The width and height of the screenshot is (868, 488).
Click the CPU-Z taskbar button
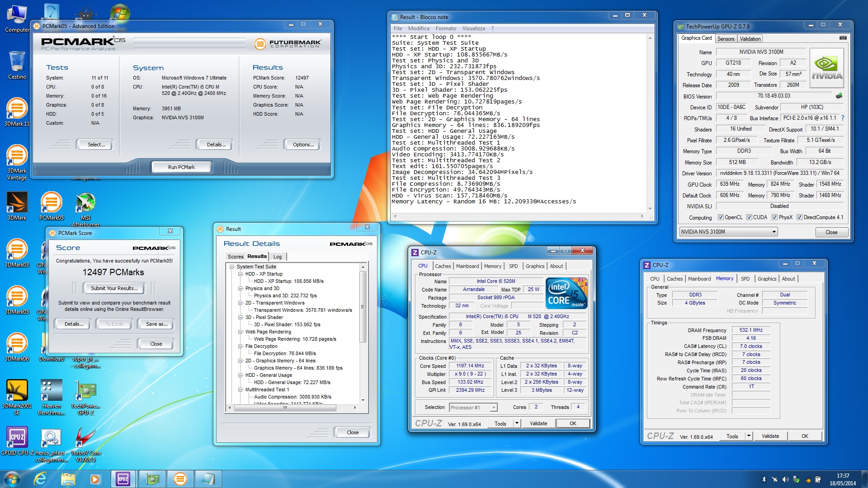click(123, 479)
